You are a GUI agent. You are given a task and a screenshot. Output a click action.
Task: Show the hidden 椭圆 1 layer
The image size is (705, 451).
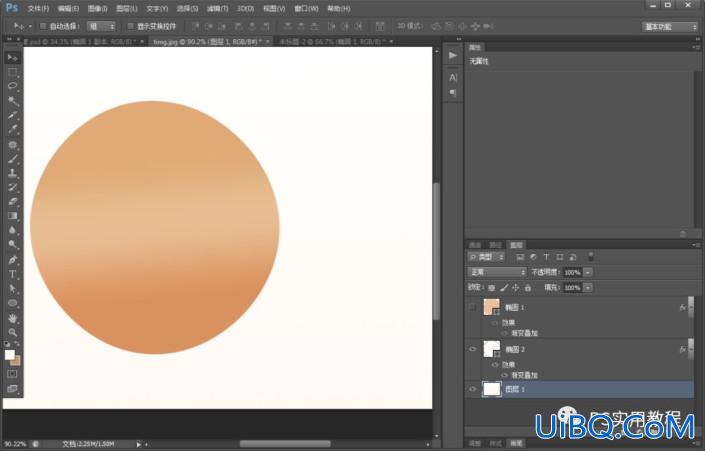click(x=473, y=308)
